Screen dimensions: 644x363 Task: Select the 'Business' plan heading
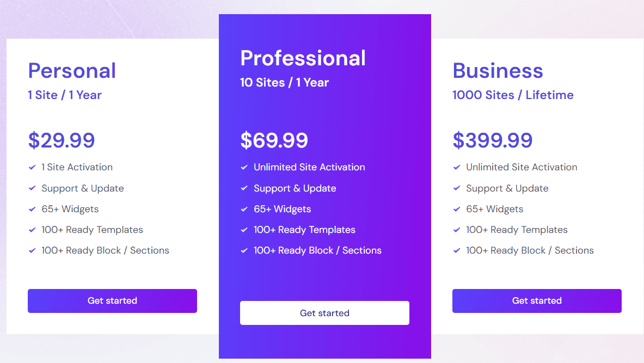[x=498, y=71]
